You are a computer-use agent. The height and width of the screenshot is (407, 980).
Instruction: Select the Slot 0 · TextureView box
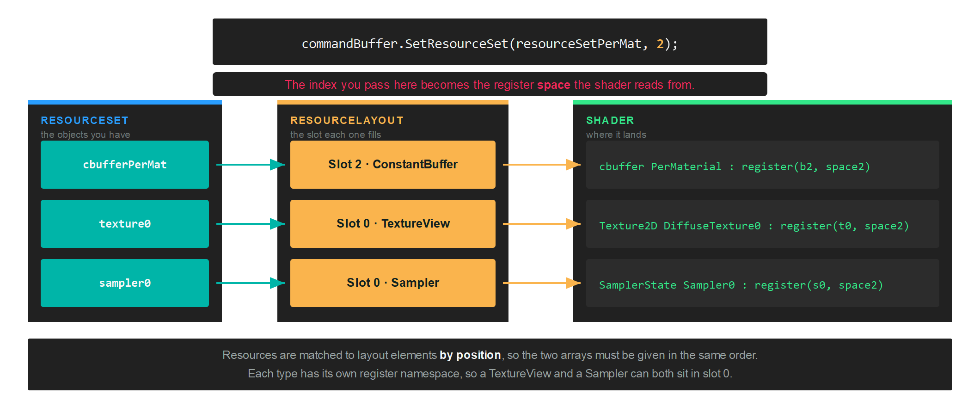coord(393,224)
